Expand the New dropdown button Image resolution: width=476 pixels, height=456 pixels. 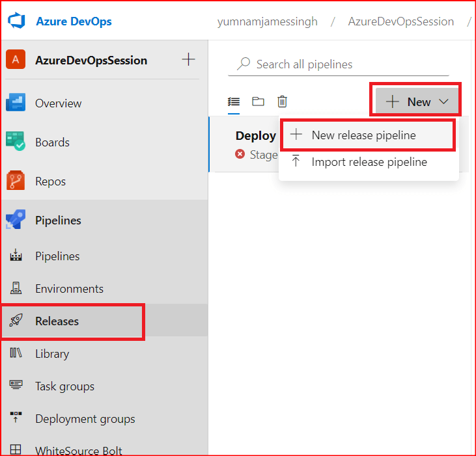tap(417, 101)
